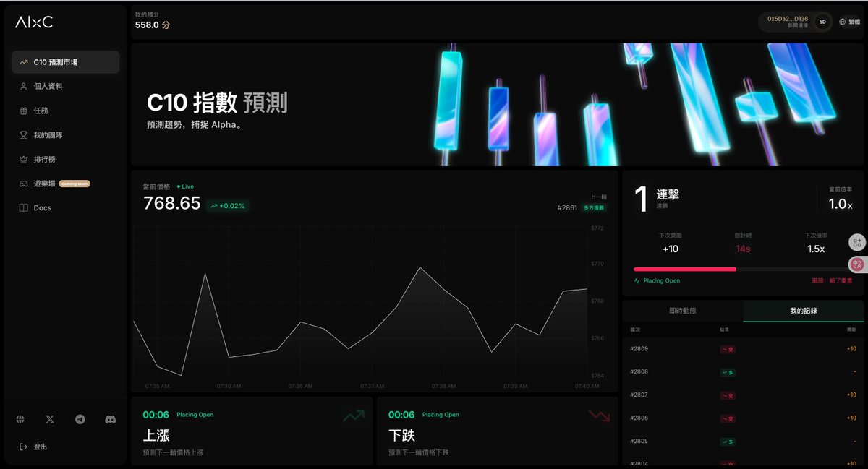
Task: Click the coming soon badge
Action: pos(75,184)
